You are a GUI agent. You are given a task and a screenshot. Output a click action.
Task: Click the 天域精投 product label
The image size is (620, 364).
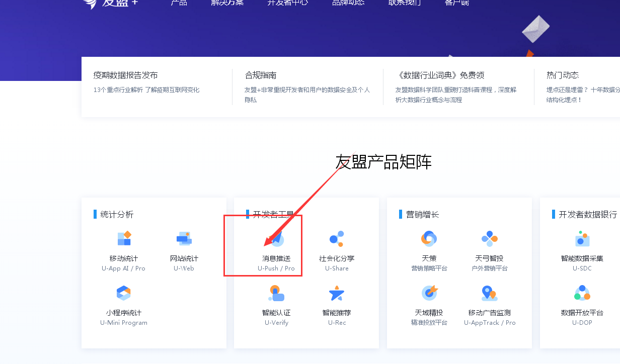(429, 313)
